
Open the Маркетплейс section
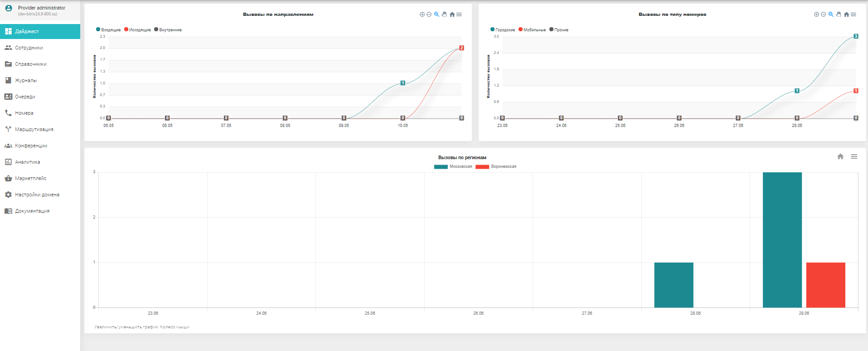[x=40, y=178]
